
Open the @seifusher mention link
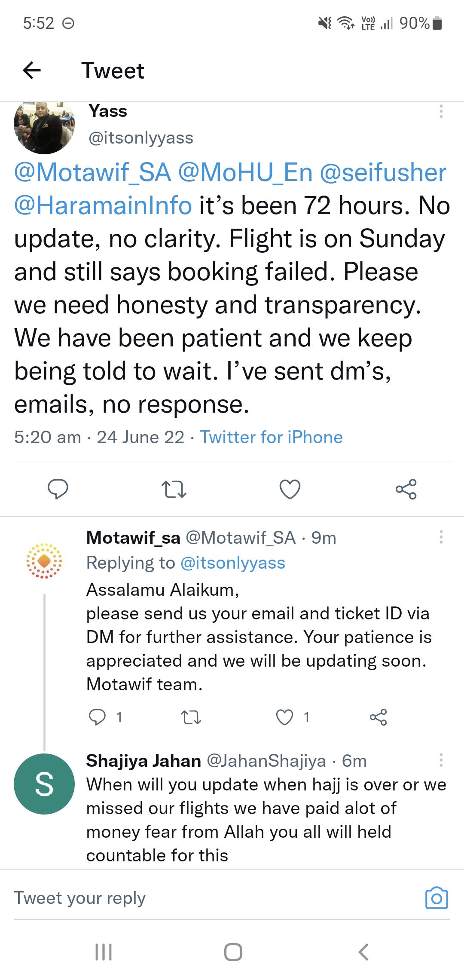pyautogui.click(x=383, y=172)
